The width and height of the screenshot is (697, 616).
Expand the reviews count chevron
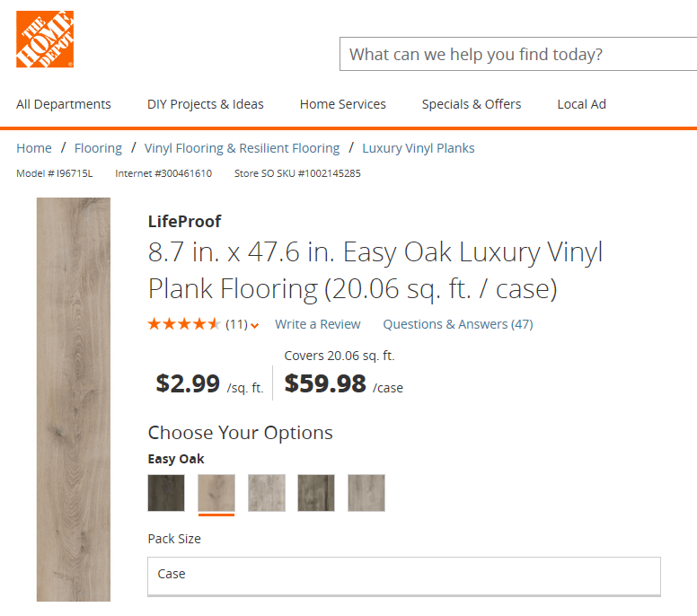tap(255, 326)
